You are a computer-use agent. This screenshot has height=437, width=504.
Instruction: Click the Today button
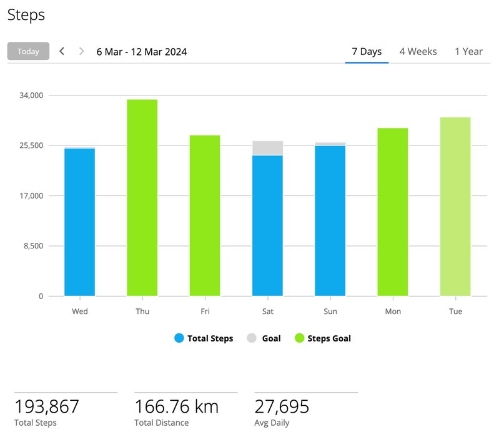[x=28, y=51]
